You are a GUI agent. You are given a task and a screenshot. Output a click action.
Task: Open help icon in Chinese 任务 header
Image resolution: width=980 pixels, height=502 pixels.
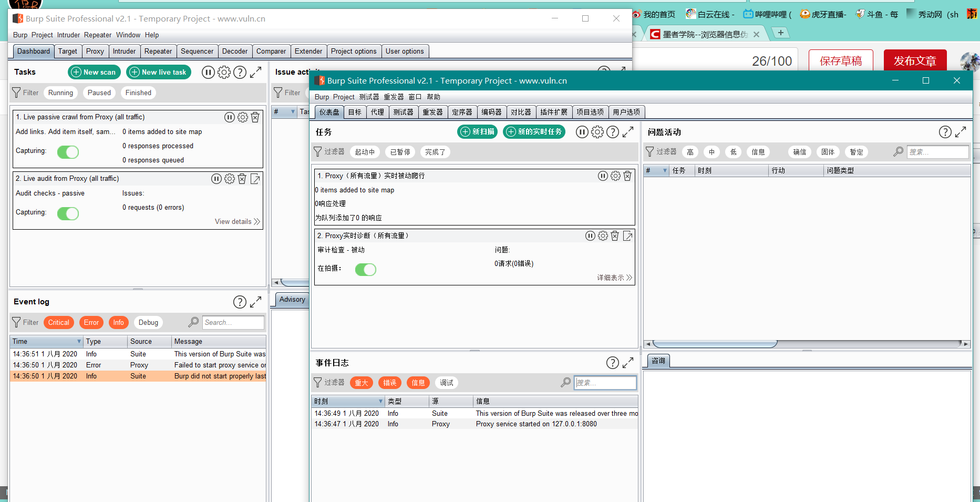[x=613, y=132]
